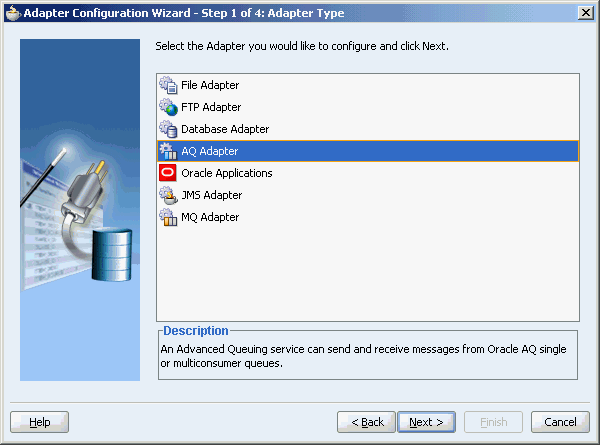Click the MQ Adapter icon

pyautogui.click(x=168, y=217)
